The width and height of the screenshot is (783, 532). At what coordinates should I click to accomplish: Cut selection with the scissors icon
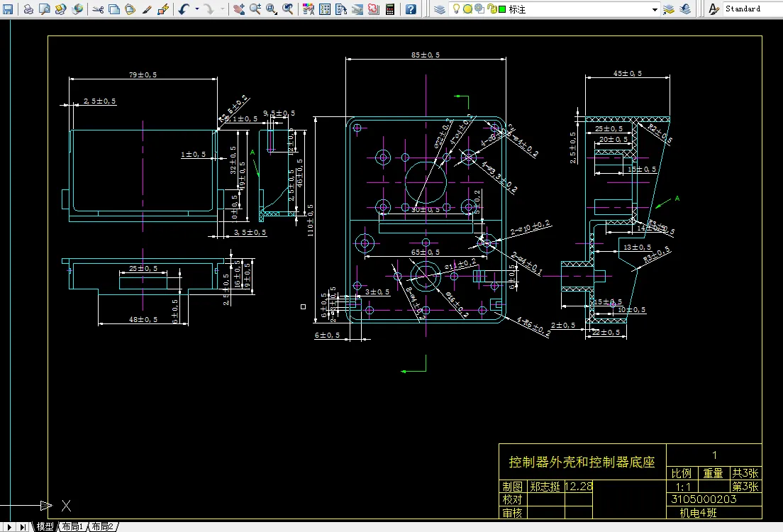pos(99,9)
